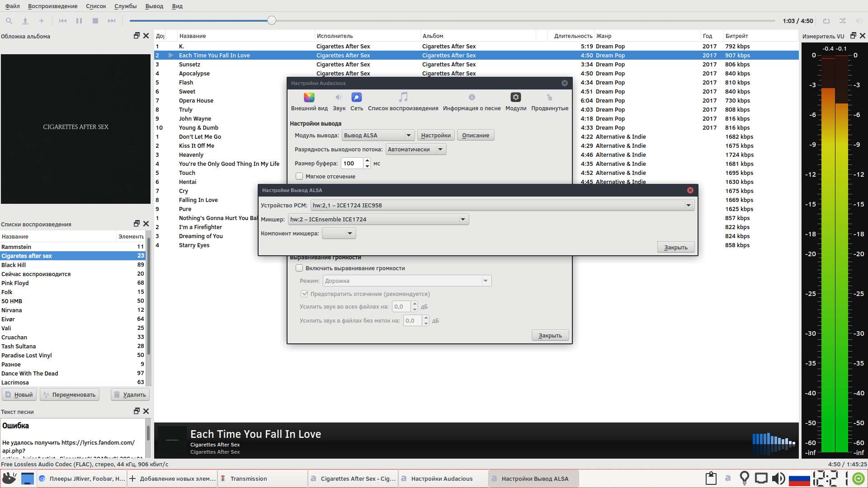Viewport: 868px width, 488px height.
Task: Open Внешний вид settings category
Action: 309,102
